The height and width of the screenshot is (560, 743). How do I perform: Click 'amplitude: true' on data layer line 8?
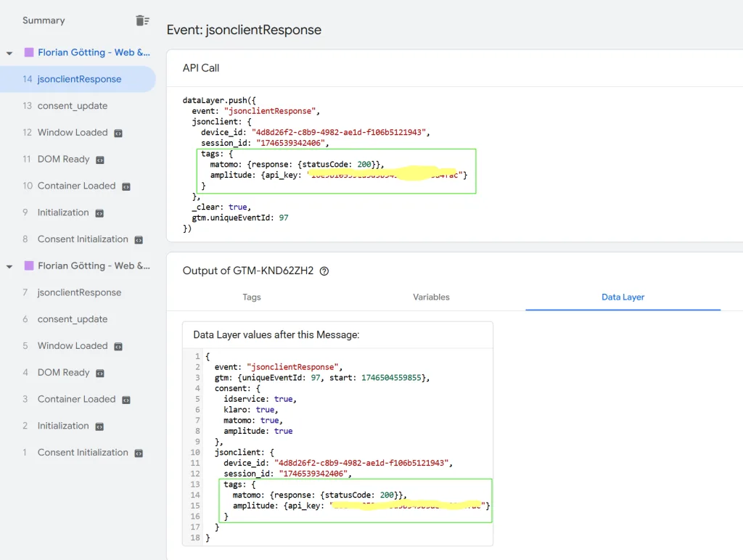tap(258, 431)
